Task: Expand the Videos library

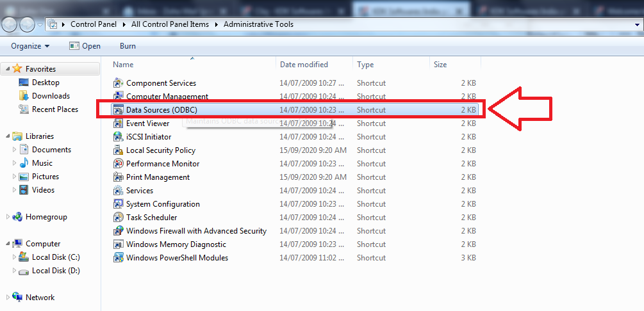Action: [15, 190]
